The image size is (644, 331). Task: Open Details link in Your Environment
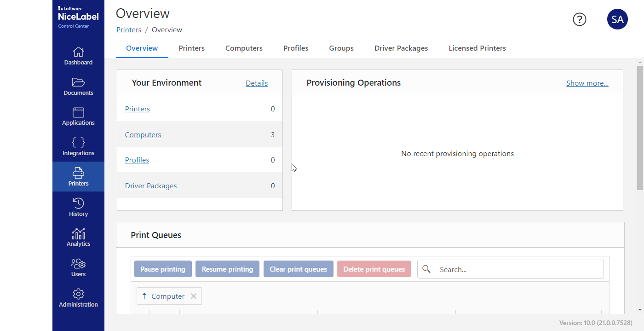257,83
